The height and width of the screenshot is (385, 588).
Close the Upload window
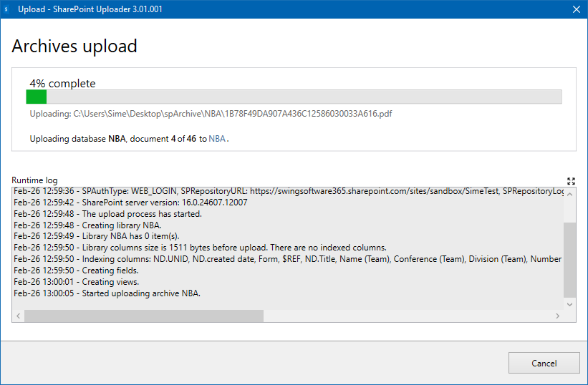[x=575, y=9]
